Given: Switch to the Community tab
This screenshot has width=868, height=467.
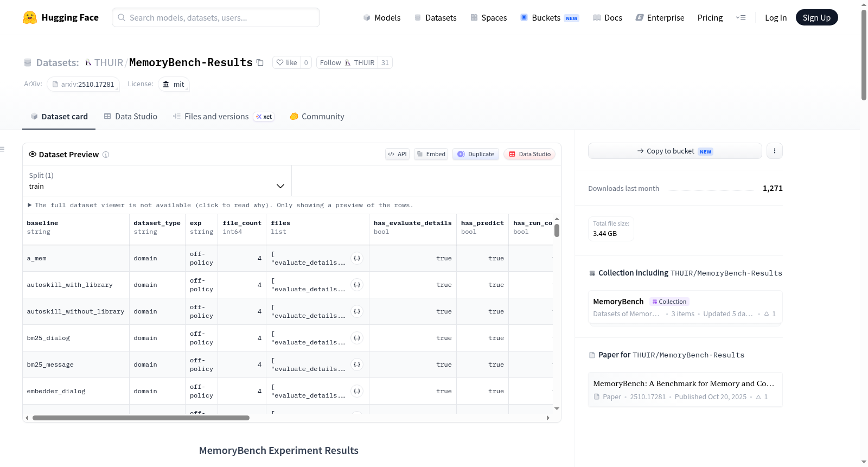Looking at the screenshot, I should pyautogui.click(x=317, y=117).
